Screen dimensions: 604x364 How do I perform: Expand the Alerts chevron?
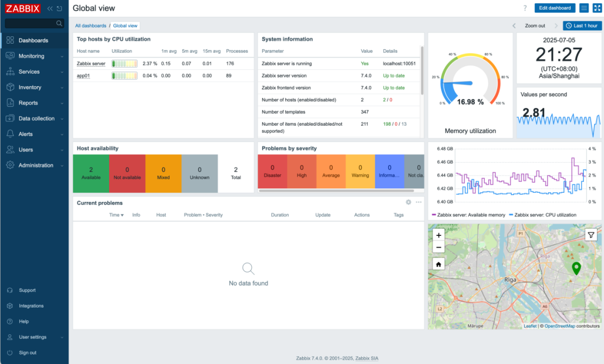pos(62,134)
